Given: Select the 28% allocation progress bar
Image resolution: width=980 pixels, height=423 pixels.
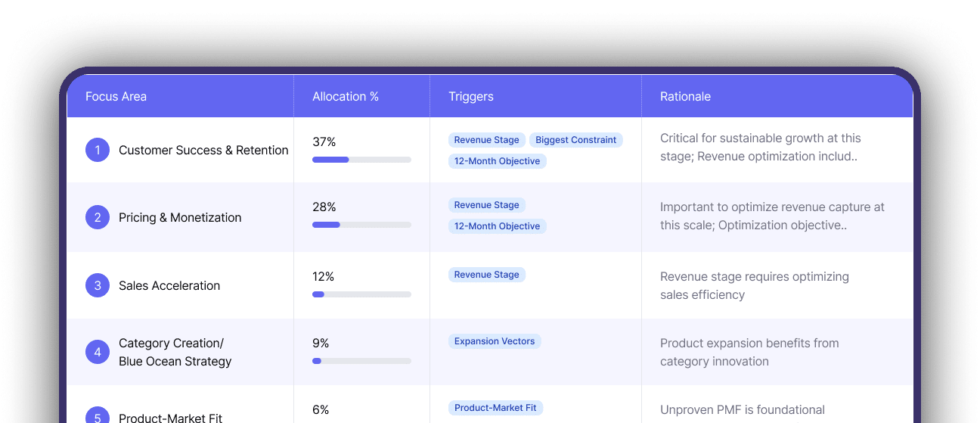Looking at the screenshot, I should pyautogui.click(x=361, y=225).
